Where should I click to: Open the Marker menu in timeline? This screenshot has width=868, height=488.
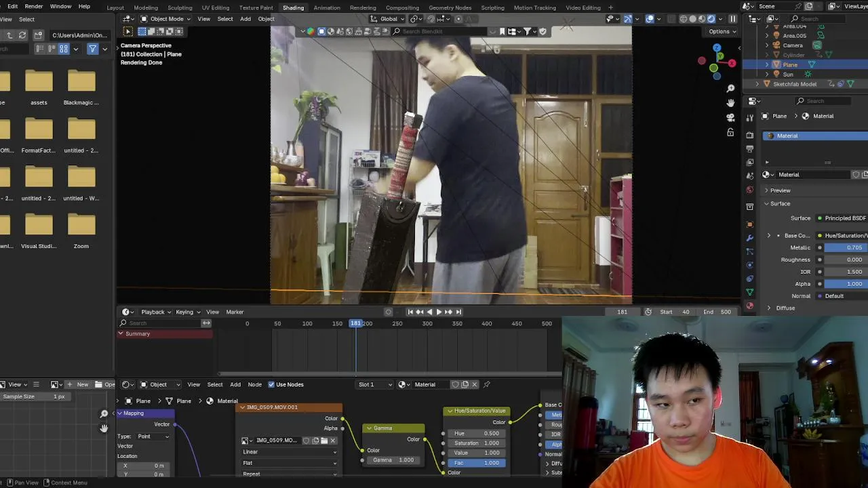point(235,312)
